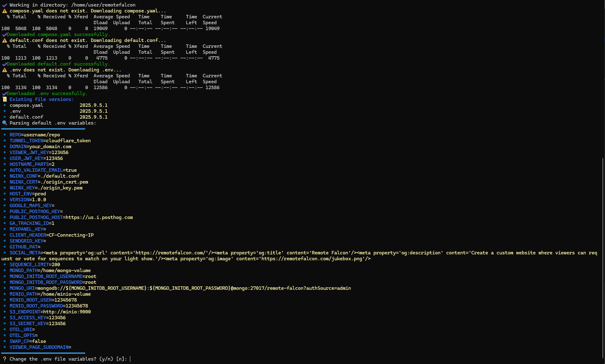
Task: Click the http://minio:9000 endpoint URL
Action: coord(67,312)
